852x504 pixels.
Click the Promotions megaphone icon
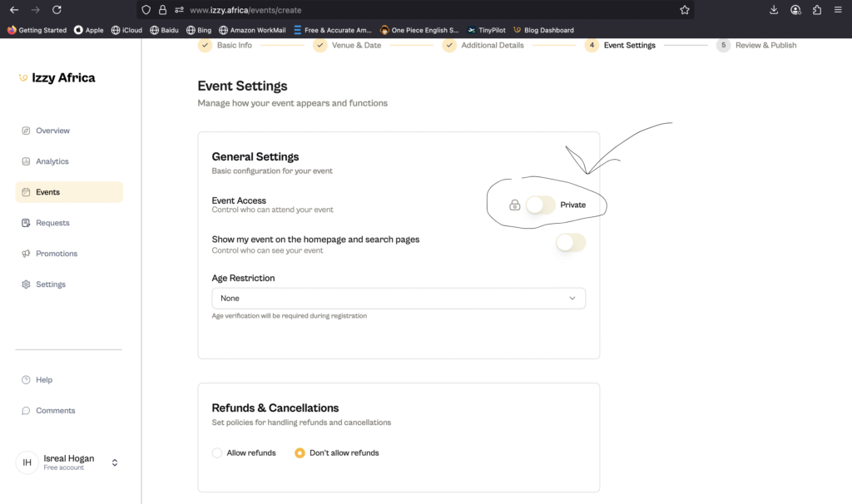[x=27, y=254]
